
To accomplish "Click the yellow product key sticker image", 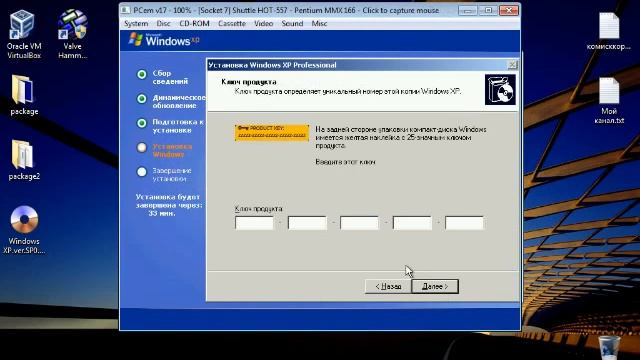I will [272, 133].
